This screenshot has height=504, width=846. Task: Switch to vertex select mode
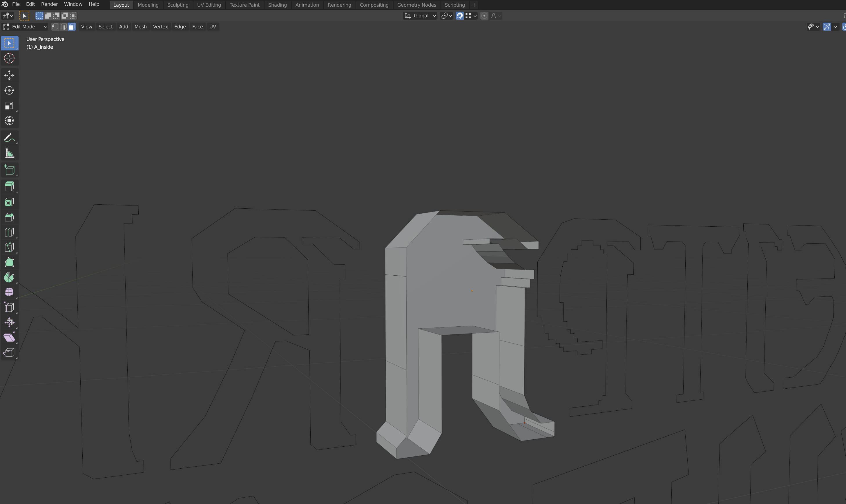55,26
